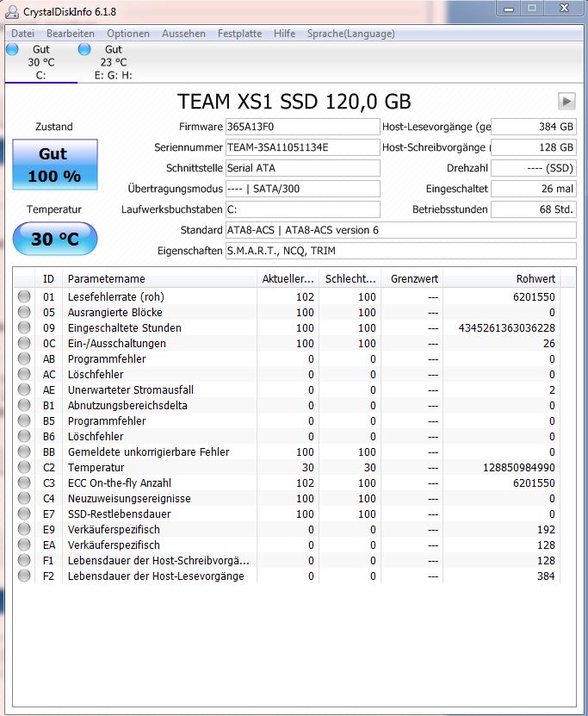Image resolution: width=588 pixels, height=716 pixels.
Task: Click the Parametername column header
Action: 159,278
